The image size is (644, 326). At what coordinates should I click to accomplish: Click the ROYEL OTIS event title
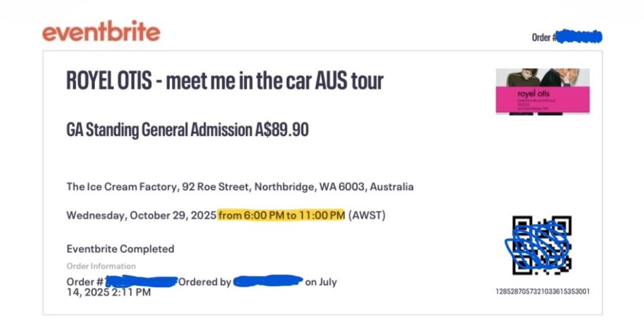[225, 81]
